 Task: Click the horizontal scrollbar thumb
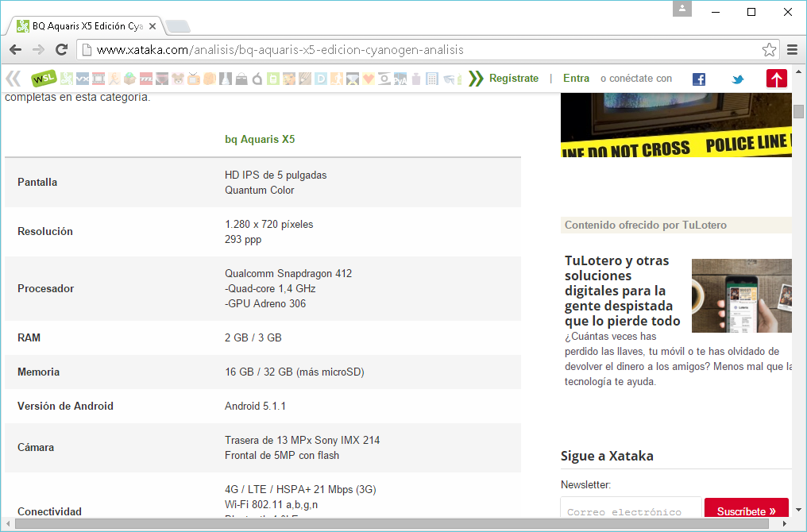pos(392,524)
